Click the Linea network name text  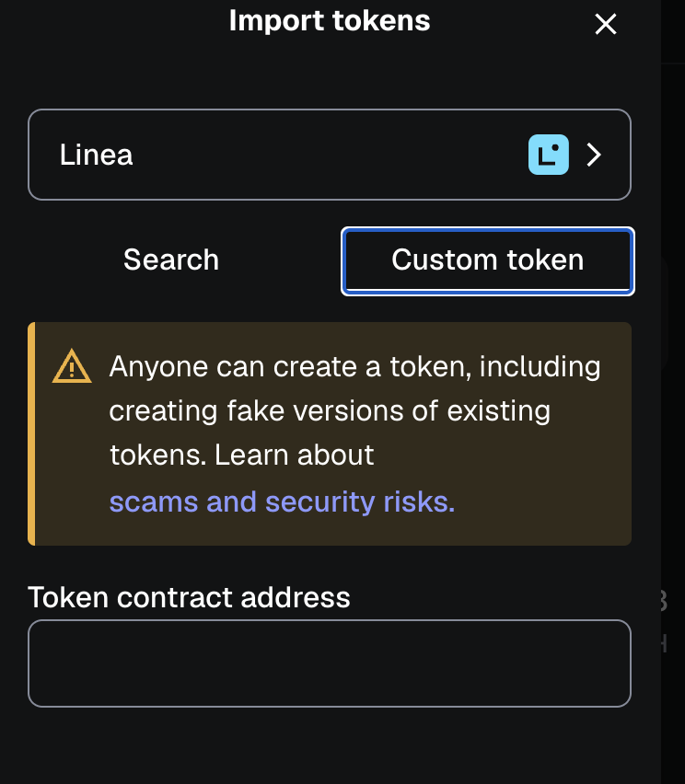[96, 155]
